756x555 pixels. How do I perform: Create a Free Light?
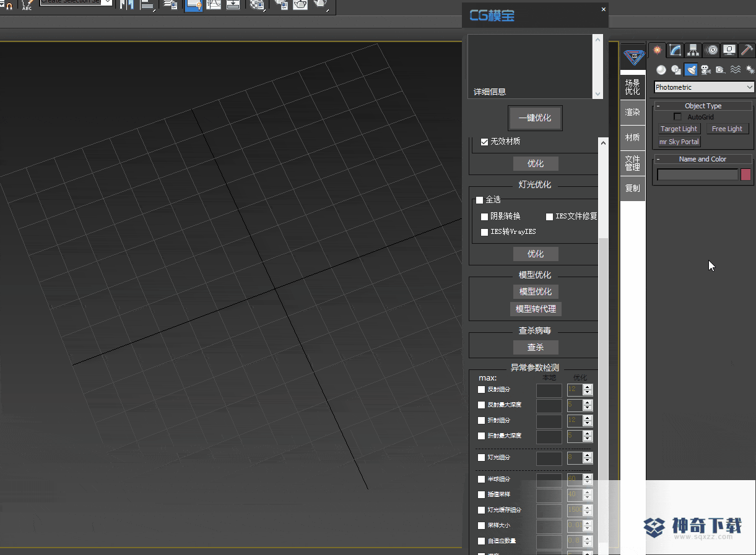tap(727, 129)
